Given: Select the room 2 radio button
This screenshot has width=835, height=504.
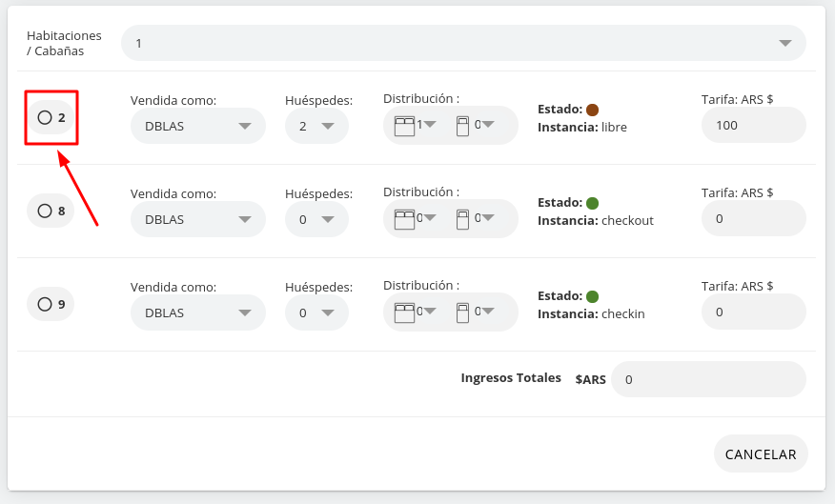Looking at the screenshot, I should [45, 117].
